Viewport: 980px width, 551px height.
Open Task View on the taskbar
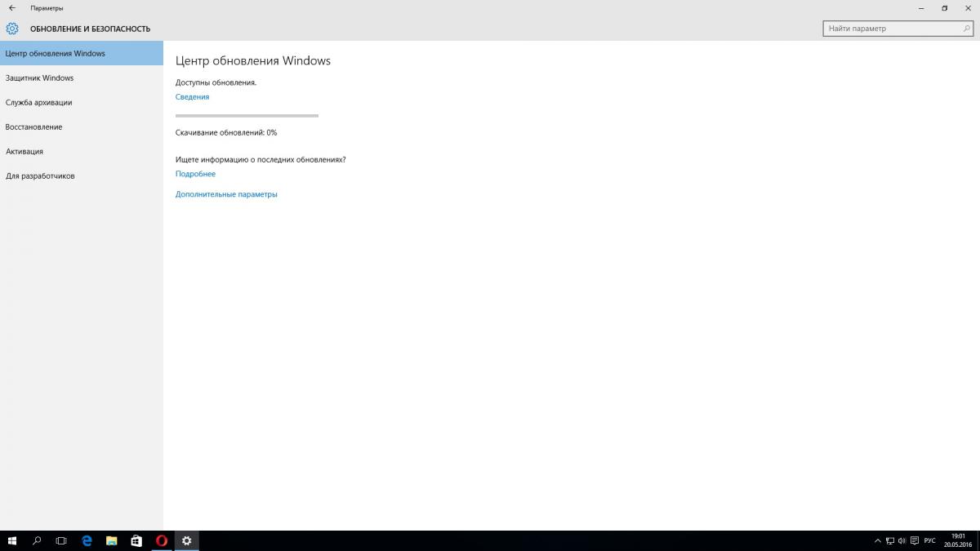click(x=61, y=540)
